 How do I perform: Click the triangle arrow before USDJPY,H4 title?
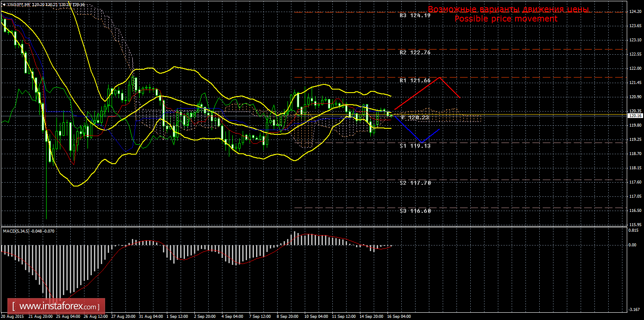[4, 4]
